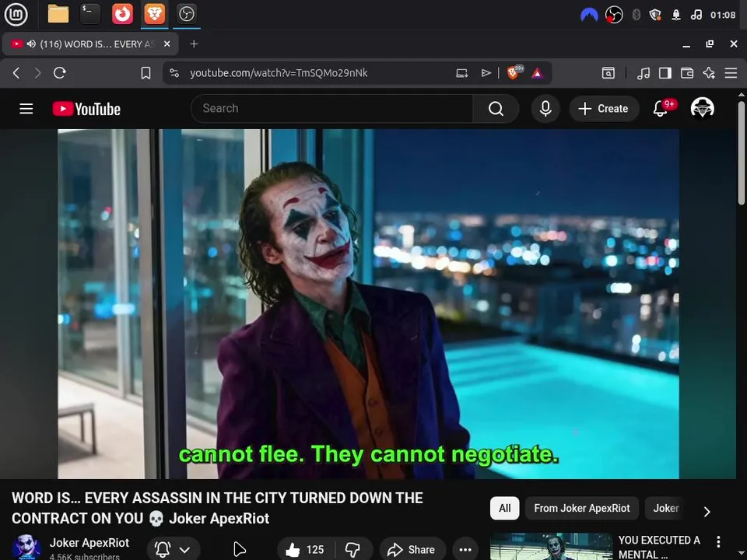Open Leo AI assistant
Viewport: 747px width, 560px height.
tap(709, 73)
